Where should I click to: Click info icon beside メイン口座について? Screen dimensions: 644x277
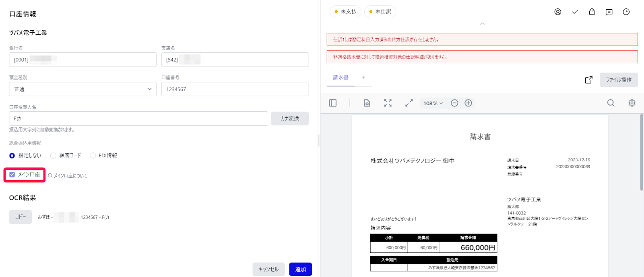click(50, 175)
